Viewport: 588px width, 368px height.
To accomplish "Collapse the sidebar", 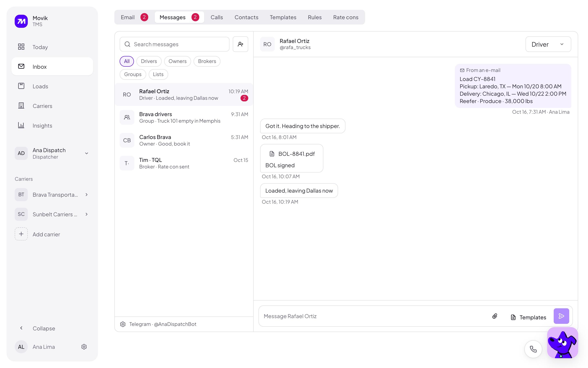I will 52,328.
